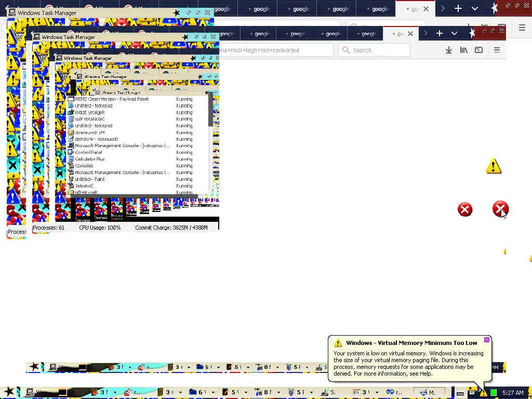532x399 pixels.
Task: Click the yellow warning icon on the desktop
Action: (494, 166)
